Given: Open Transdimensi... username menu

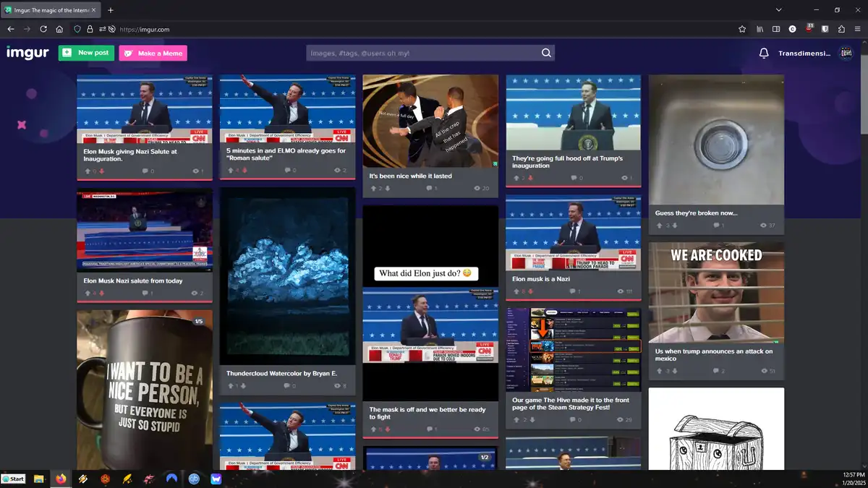Looking at the screenshot, I should pos(804,53).
